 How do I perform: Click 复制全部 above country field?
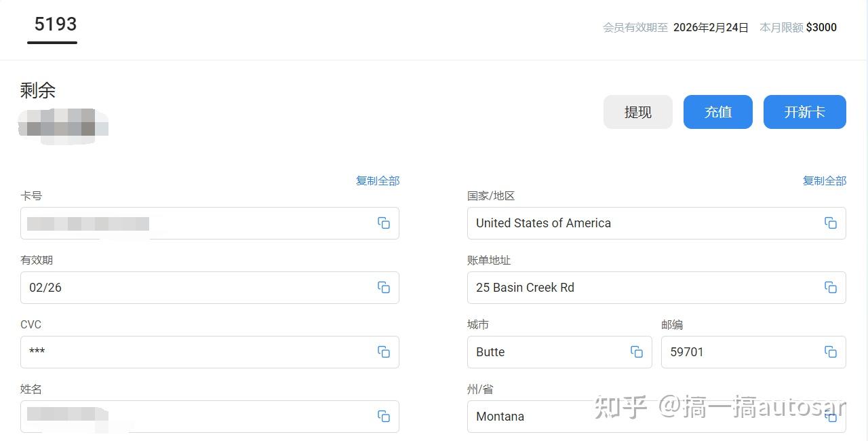click(825, 180)
